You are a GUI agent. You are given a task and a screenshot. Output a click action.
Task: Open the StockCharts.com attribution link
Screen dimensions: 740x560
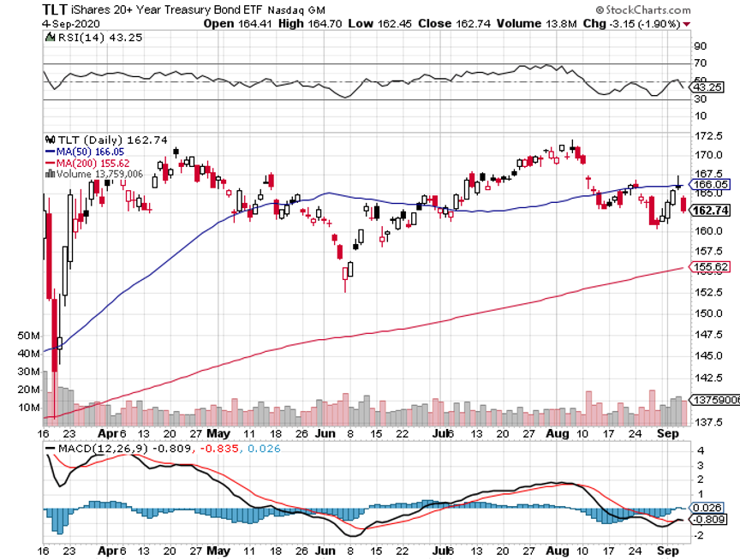(647, 10)
